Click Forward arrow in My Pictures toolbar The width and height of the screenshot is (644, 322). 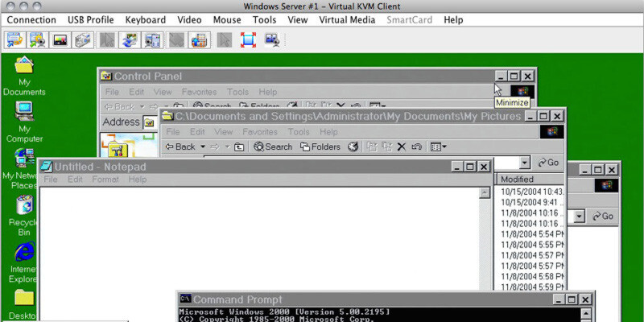pos(215,147)
